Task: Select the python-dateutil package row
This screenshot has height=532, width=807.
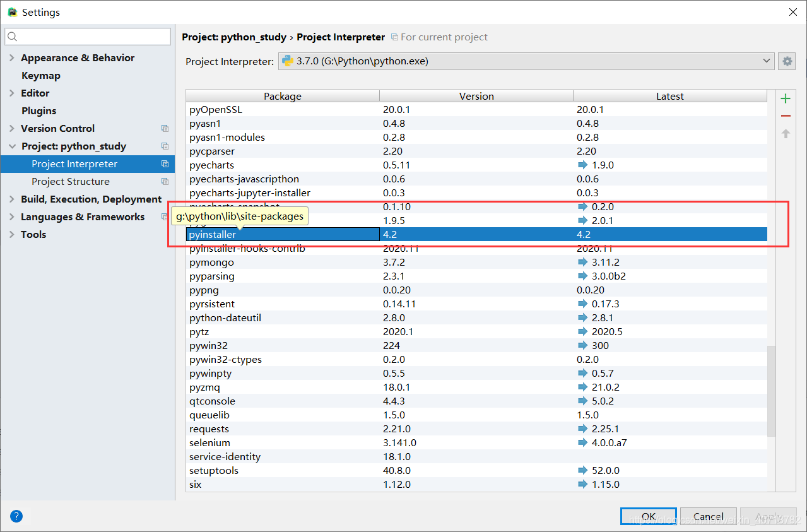Action: point(476,317)
